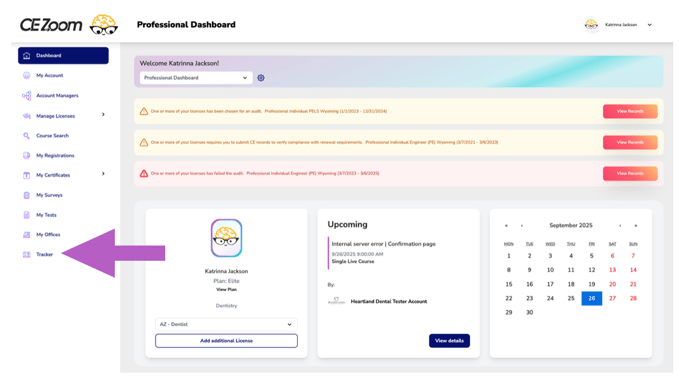Select September 26 on the calendar
This screenshot has width=688, height=379.
591,298
